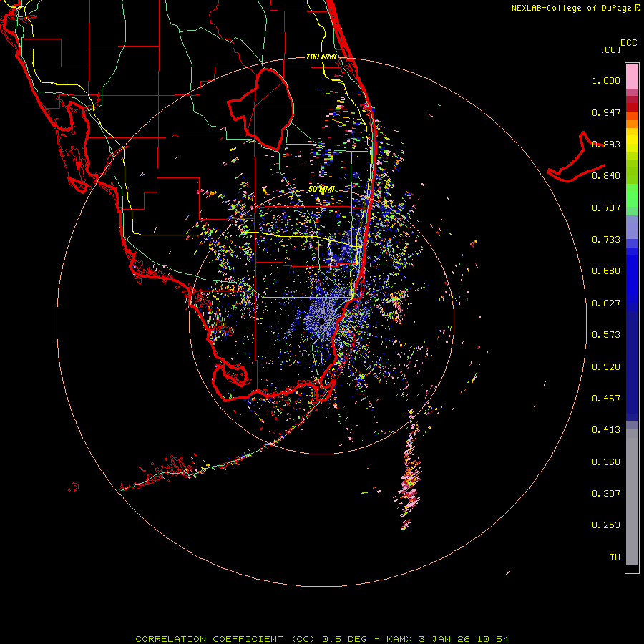Click the 0.787 legend value
Viewport: 644px width, 644px height.
pyautogui.click(x=606, y=208)
